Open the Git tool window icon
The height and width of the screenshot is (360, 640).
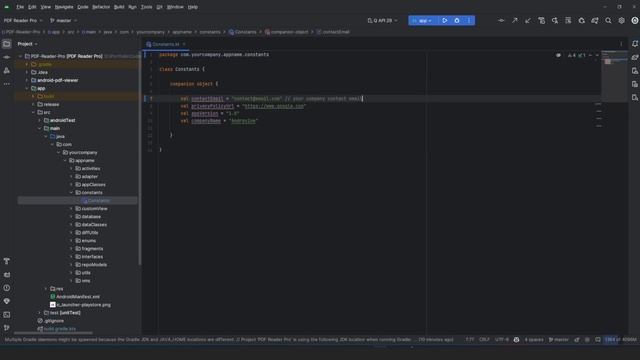click(7, 328)
